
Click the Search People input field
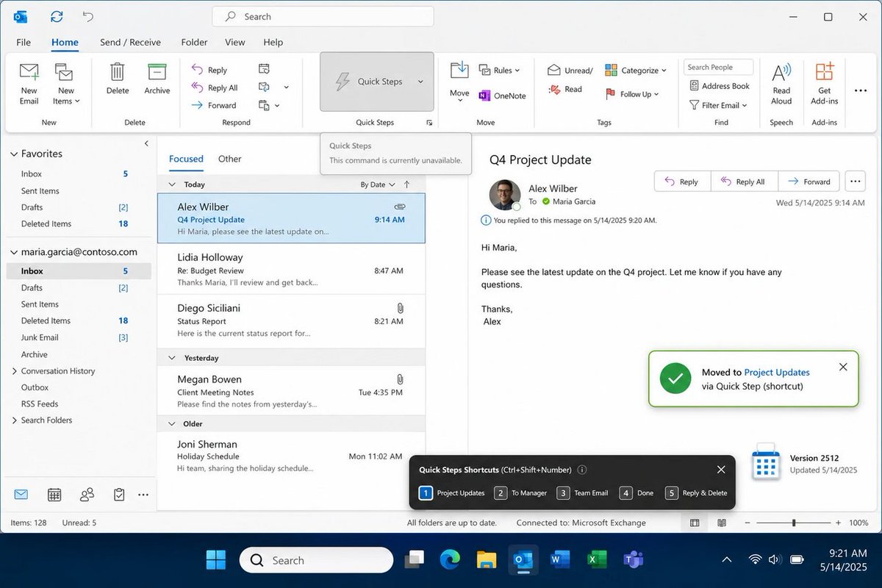[718, 67]
